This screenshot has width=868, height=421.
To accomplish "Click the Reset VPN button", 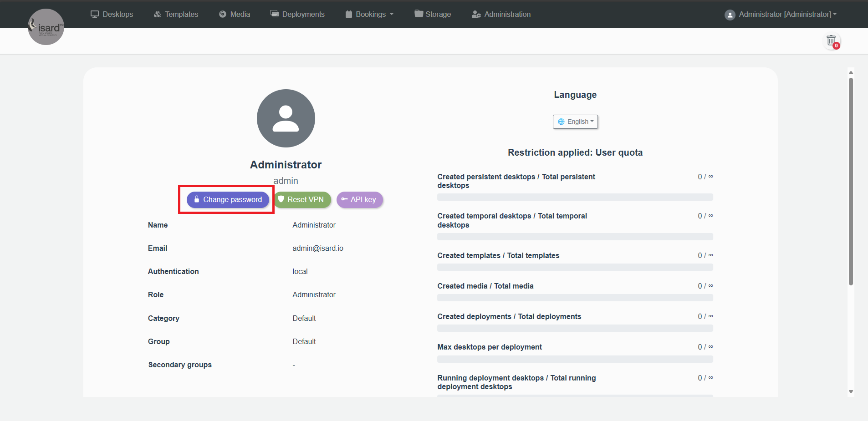I will coord(301,200).
